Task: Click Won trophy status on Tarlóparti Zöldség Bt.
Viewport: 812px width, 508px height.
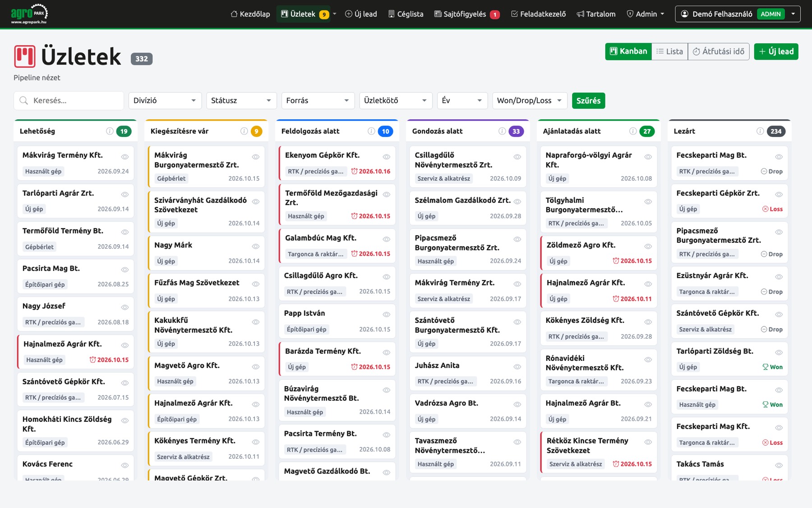Action: (772, 367)
